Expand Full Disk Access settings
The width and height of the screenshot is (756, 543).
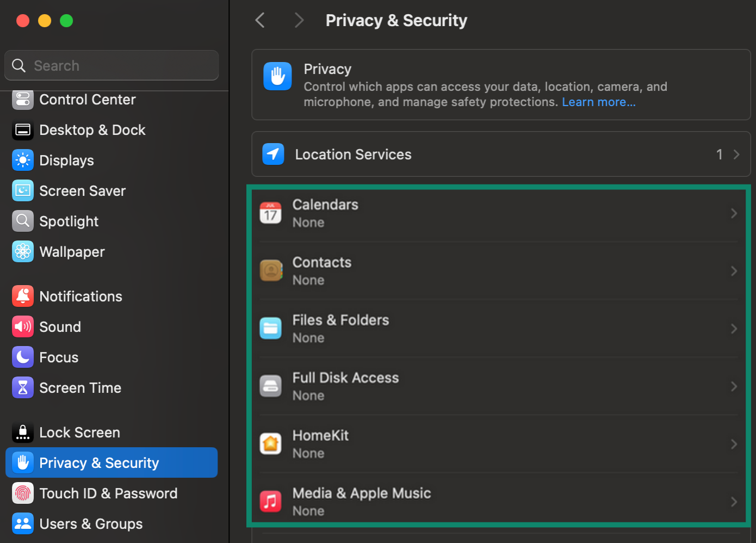point(734,386)
